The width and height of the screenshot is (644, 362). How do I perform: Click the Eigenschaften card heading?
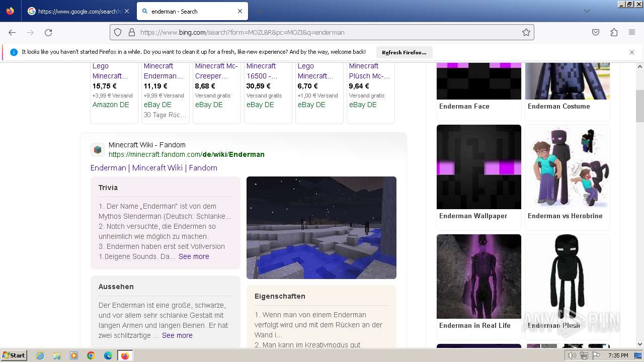click(x=280, y=296)
